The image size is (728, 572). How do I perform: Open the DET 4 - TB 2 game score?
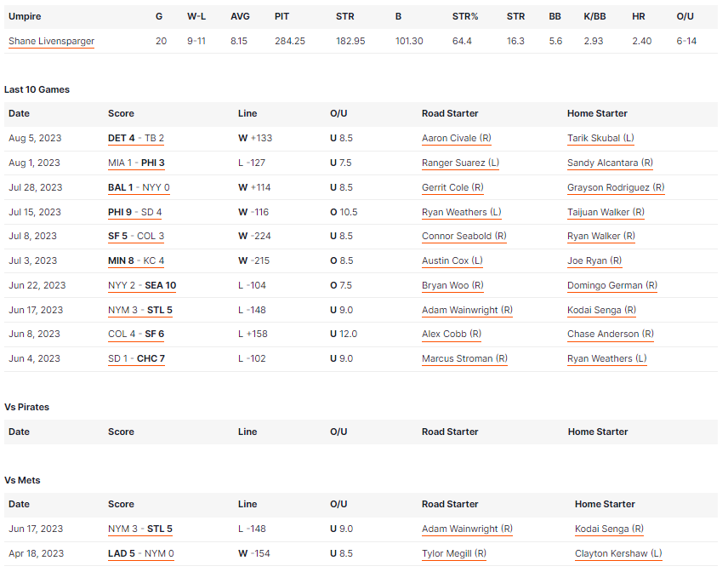click(x=136, y=139)
